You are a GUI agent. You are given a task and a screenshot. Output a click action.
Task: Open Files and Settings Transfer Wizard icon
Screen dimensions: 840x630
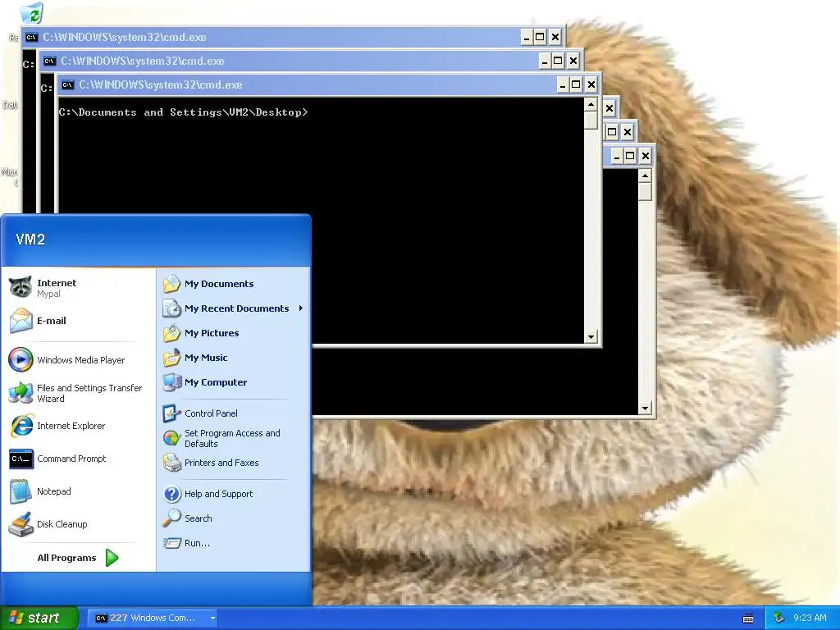coord(21,393)
